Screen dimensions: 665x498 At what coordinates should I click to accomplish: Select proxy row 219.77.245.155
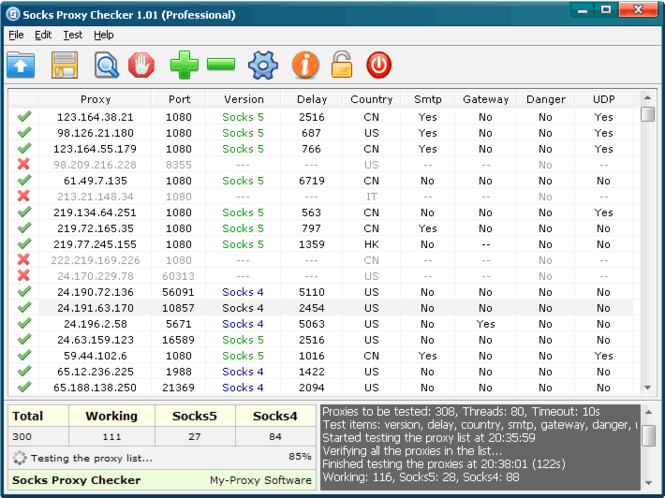[321, 244]
